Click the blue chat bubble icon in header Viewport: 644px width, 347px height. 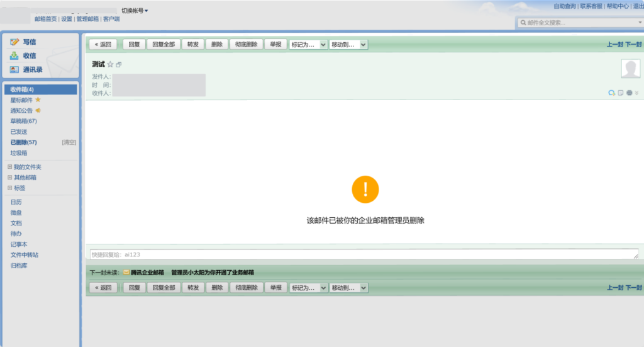click(x=611, y=93)
